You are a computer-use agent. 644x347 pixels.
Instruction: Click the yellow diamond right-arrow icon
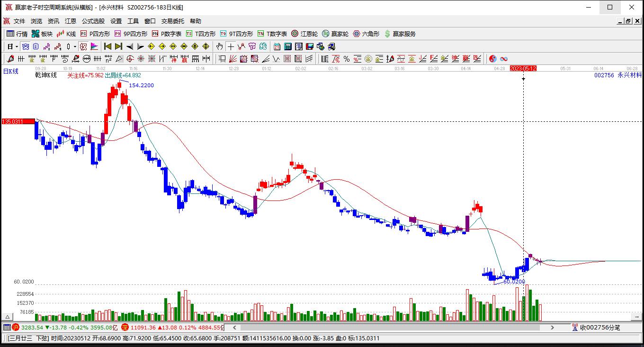click(162, 46)
